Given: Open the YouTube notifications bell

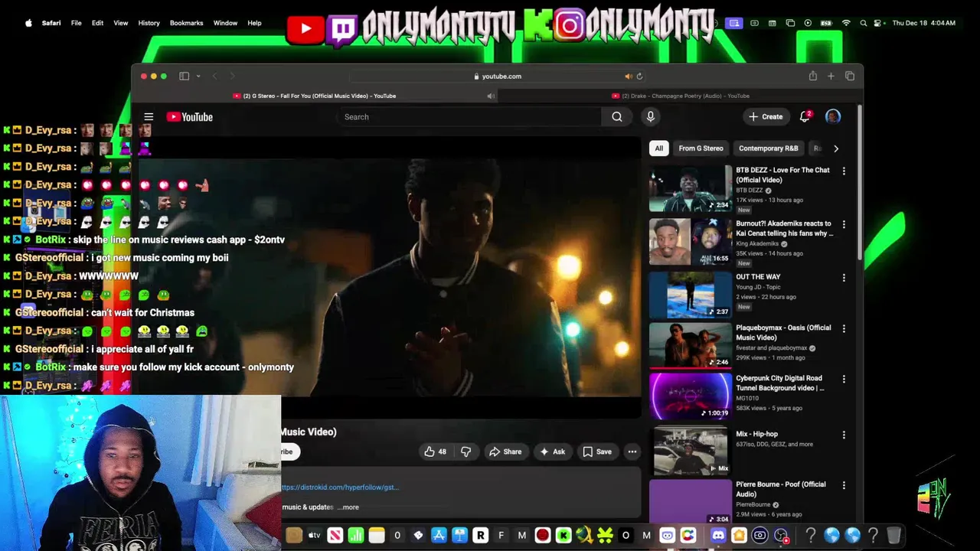Looking at the screenshot, I should (805, 116).
